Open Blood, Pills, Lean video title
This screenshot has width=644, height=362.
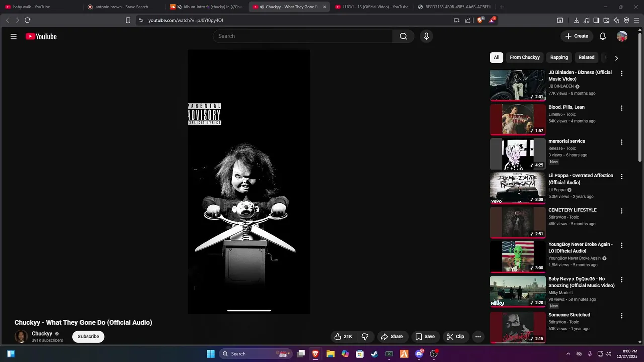(x=567, y=107)
